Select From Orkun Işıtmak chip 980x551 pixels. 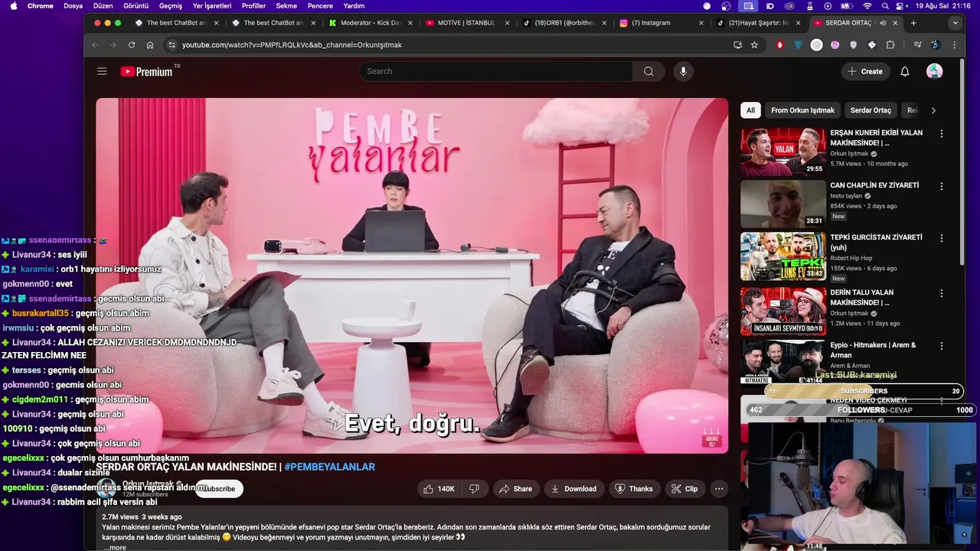tap(802, 110)
